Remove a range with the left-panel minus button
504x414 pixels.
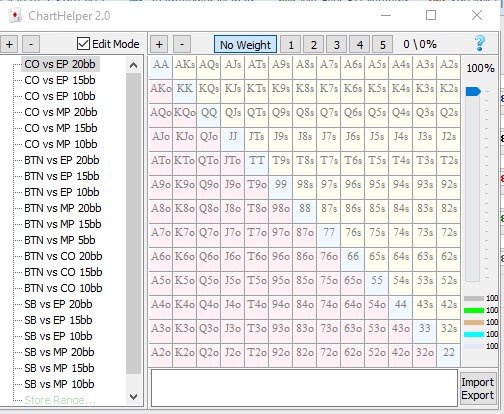(31, 44)
